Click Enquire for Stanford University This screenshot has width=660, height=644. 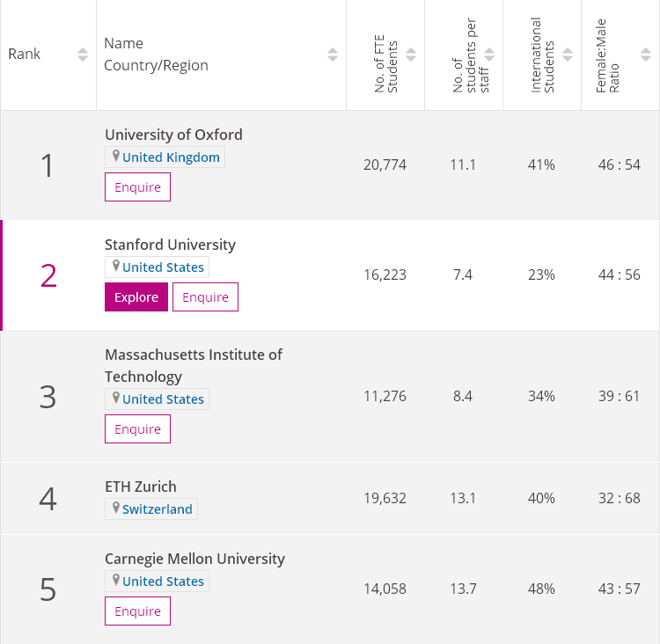pos(205,297)
